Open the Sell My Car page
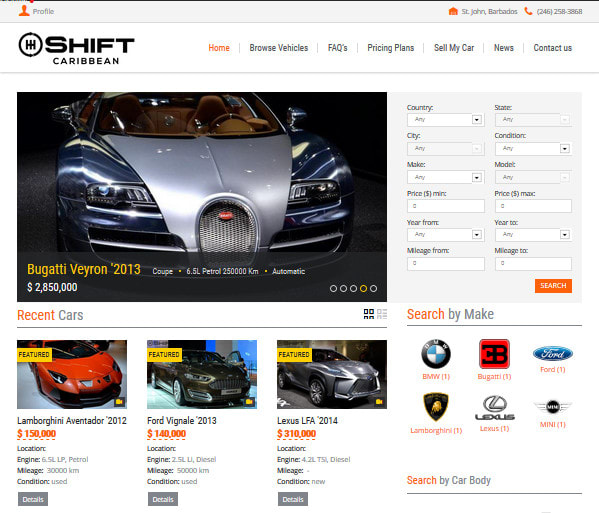Screen dimensions: 599x513 click(x=454, y=48)
